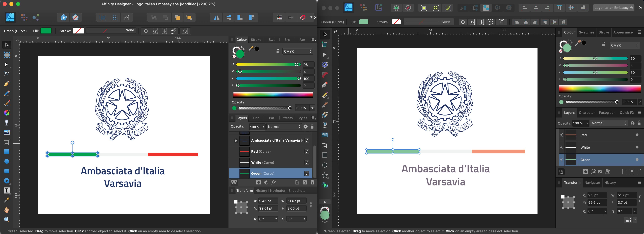Screen dimensions: 644x234
Task: Select the Artboard tool in left window
Action: [x=7, y=55]
